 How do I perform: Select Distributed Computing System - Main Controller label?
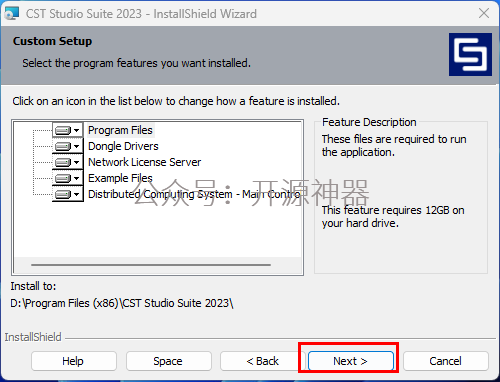click(x=194, y=194)
